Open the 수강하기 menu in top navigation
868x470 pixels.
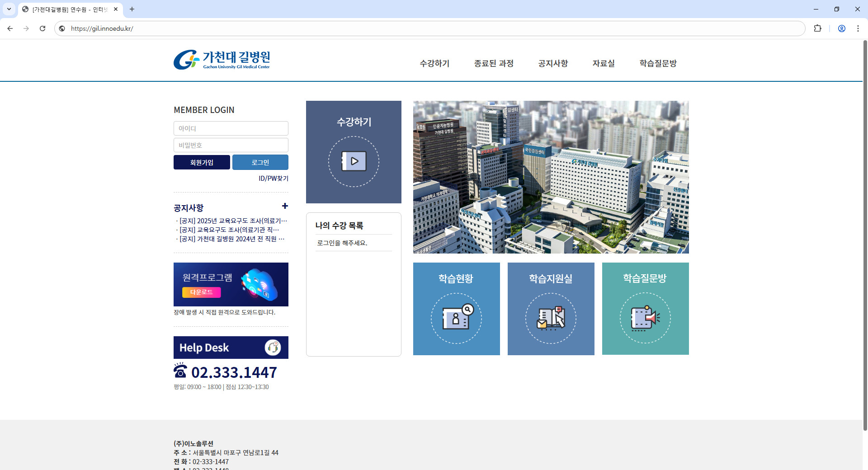434,63
